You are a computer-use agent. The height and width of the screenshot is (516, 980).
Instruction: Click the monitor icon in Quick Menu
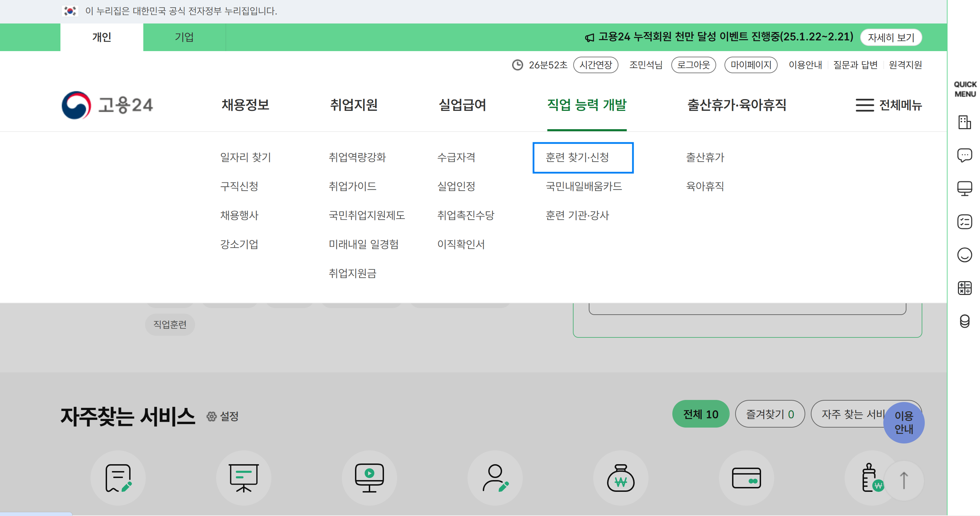[964, 188]
